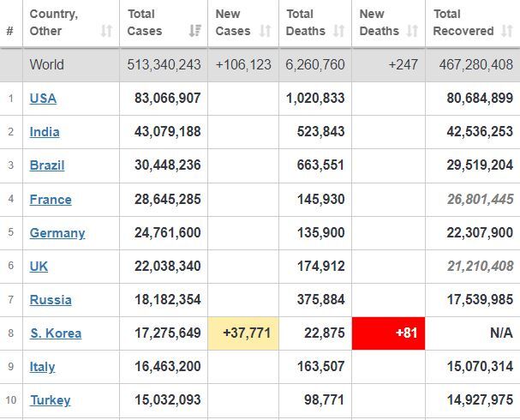This screenshot has width=520, height=420.
Task: Open the S. Korea link
Action: point(56,333)
